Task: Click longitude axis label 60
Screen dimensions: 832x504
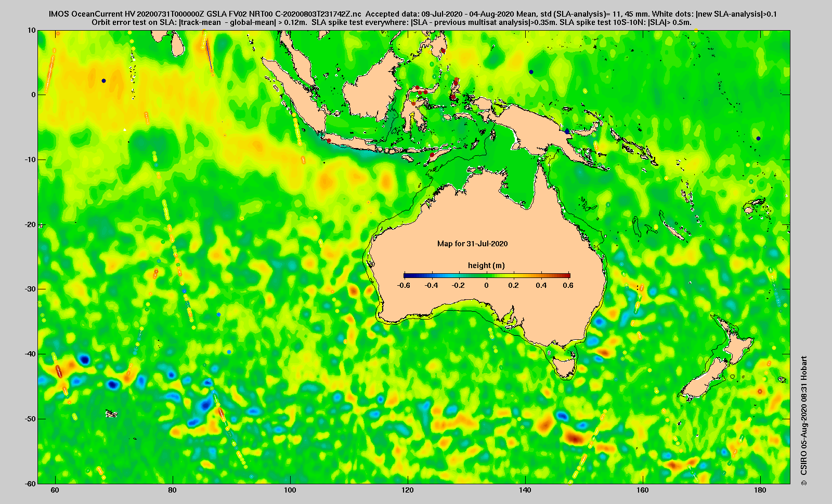Action: 55,490
